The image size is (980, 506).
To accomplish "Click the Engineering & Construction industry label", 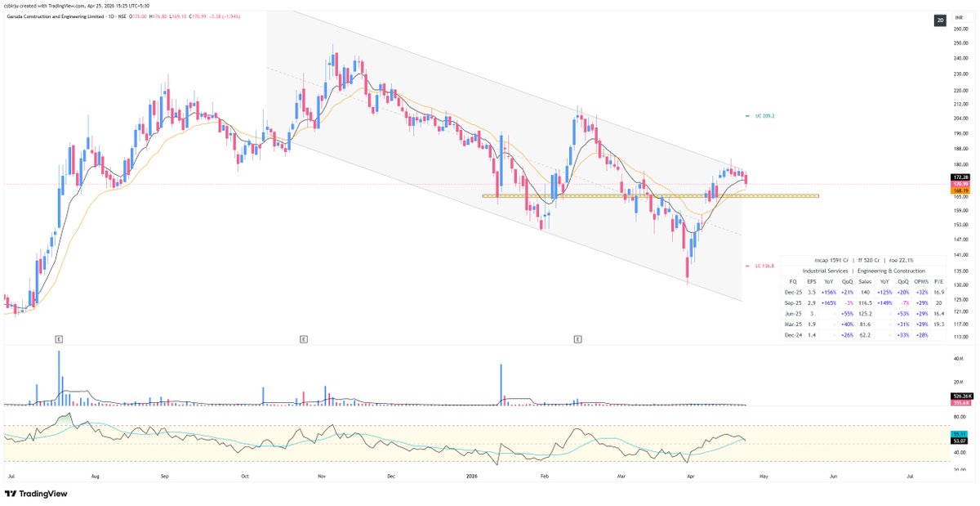I will point(890,271).
